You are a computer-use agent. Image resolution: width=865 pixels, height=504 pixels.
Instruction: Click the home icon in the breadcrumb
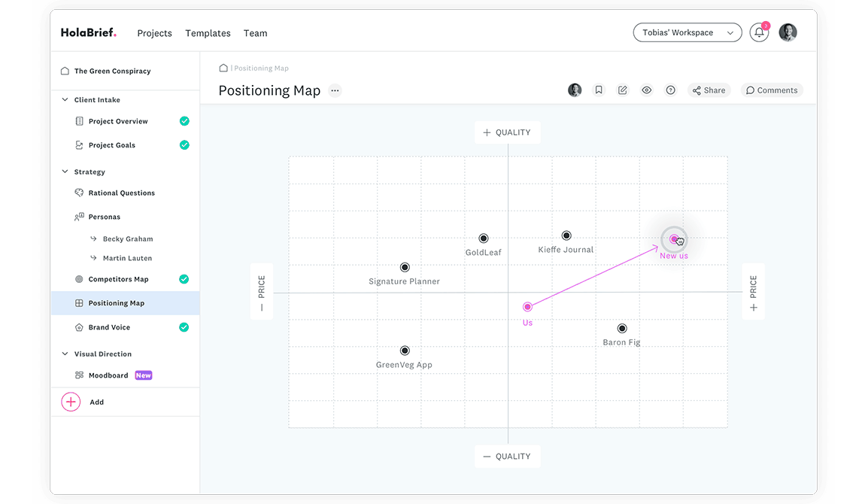(223, 68)
